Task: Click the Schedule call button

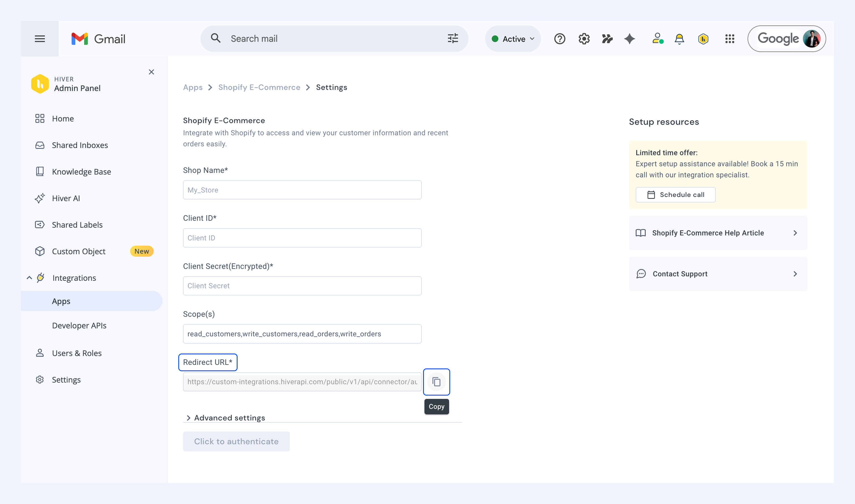Action: (x=676, y=195)
